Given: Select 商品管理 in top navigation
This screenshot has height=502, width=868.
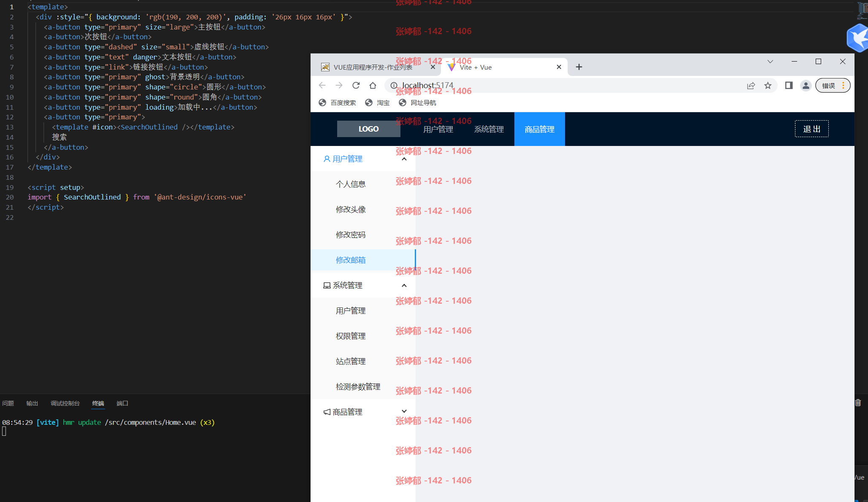Looking at the screenshot, I should pos(539,129).
